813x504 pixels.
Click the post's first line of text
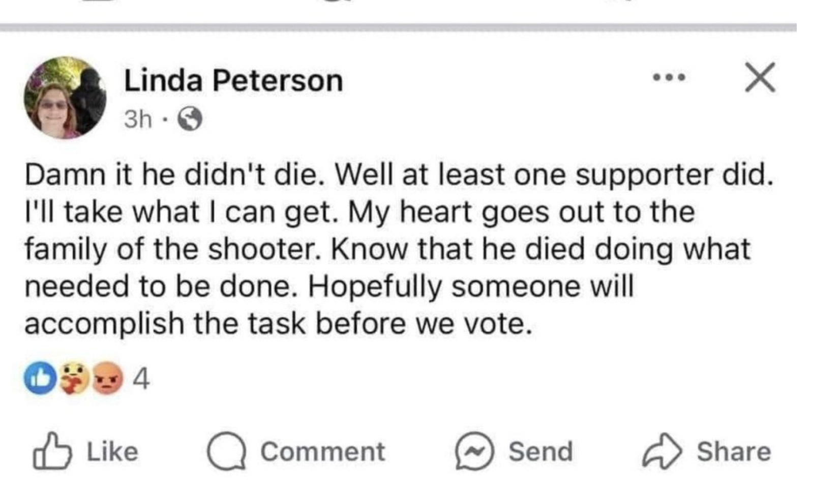(399, 175)
